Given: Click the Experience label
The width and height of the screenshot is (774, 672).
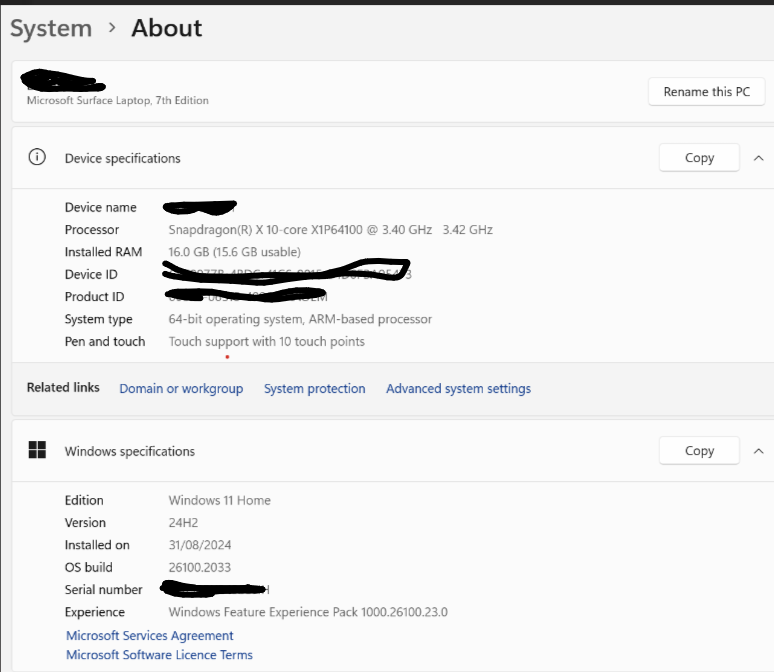Looking at the screenshot, I should coord(94,612).
